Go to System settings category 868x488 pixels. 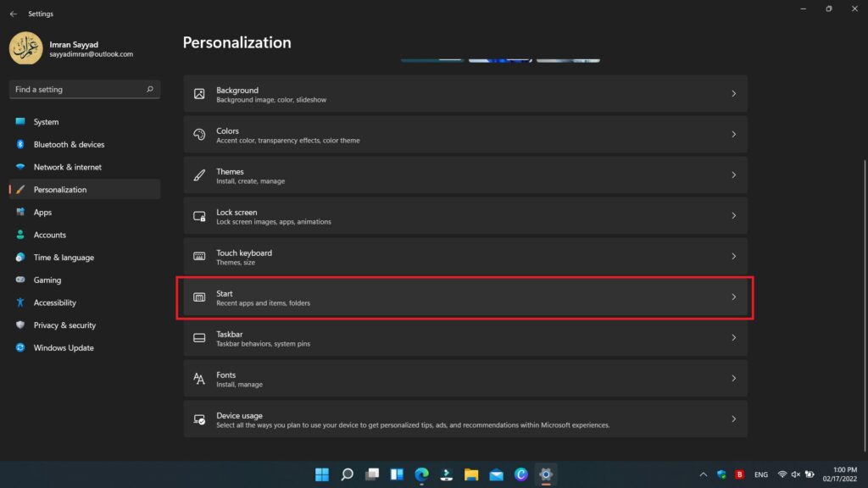coord(85,122)
